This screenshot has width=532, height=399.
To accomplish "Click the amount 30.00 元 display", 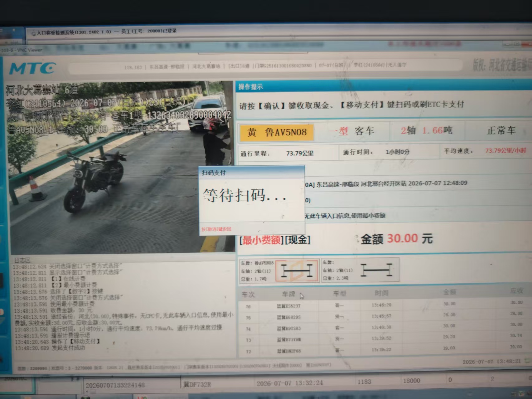I will (x=397, y=239).
